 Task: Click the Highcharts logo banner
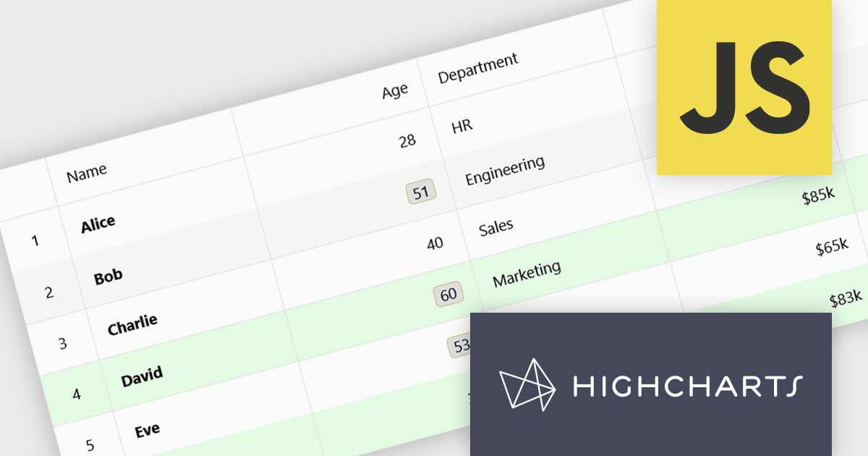(651, 384)
